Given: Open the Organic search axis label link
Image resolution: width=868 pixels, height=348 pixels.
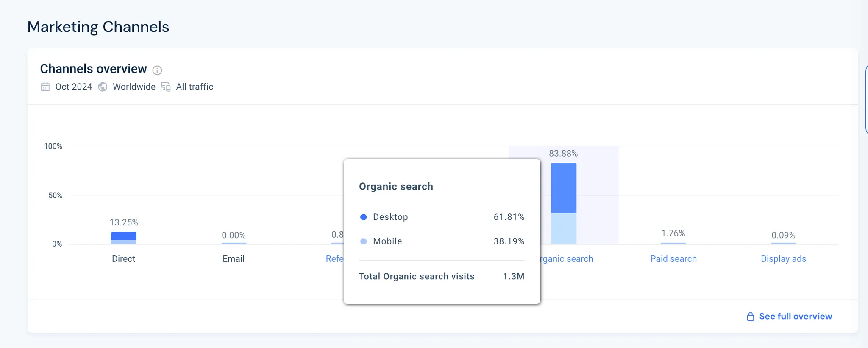Looking at the screenshot, I should (x=567, y=259).
